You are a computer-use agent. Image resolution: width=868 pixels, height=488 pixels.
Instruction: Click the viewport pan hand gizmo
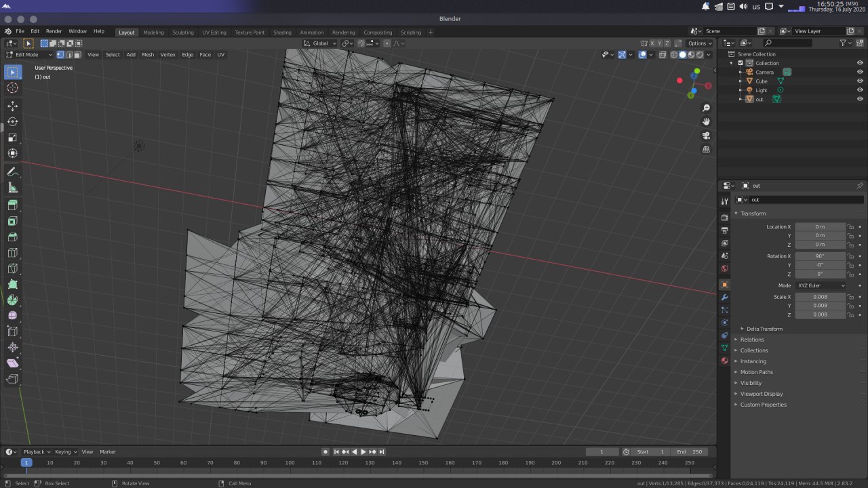pos(706,122)
